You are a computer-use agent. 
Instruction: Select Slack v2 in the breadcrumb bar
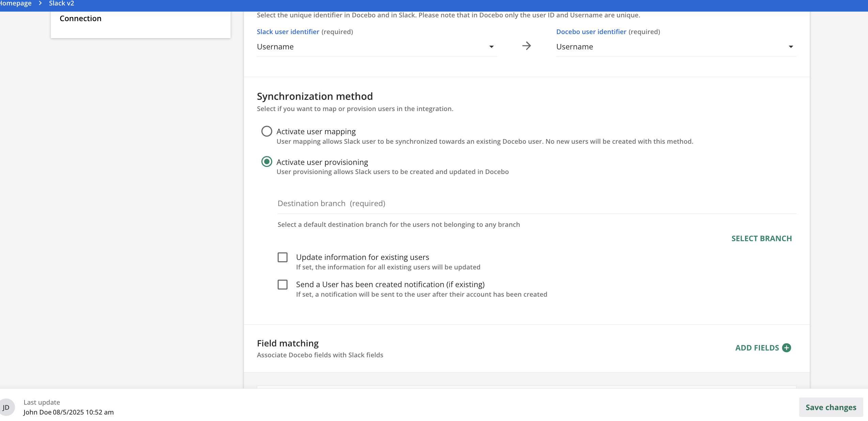pos(61,3)
